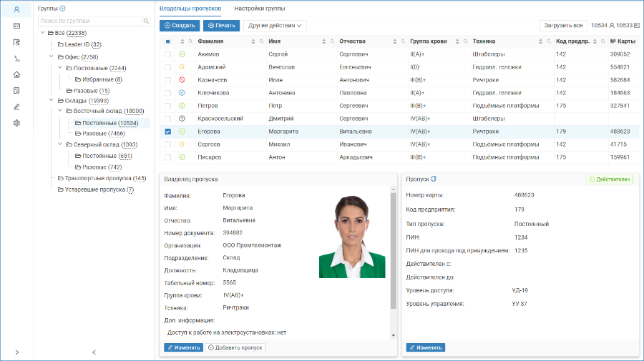Open the pencil editing sidebar icon
644x361 pixels.
coord(16,107)
